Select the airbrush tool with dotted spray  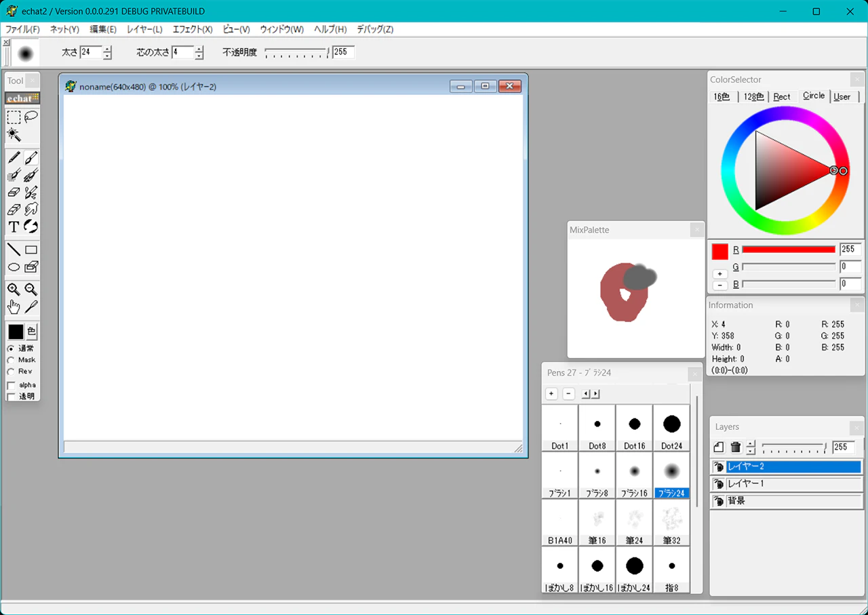point(14,176)
